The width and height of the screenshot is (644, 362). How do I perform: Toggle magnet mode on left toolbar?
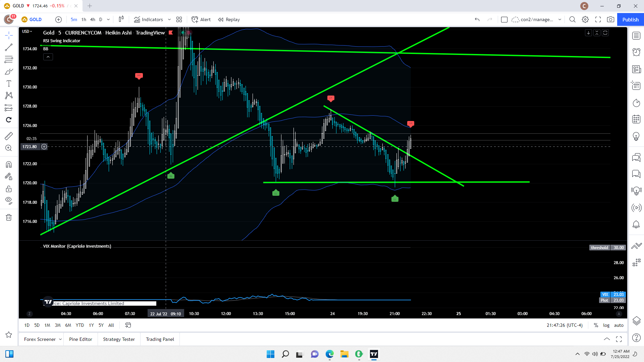click(9, 164)
